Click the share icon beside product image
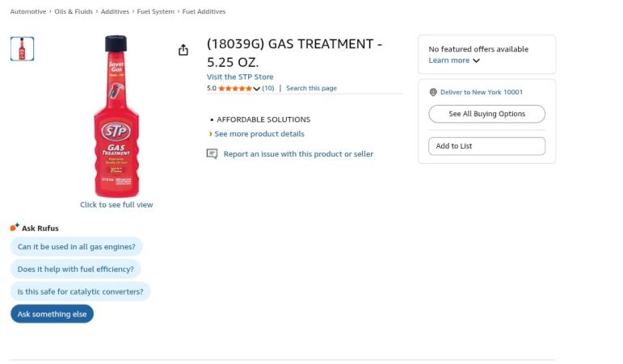623x364 pixels. pyautogui.click(x=183, y=50)
